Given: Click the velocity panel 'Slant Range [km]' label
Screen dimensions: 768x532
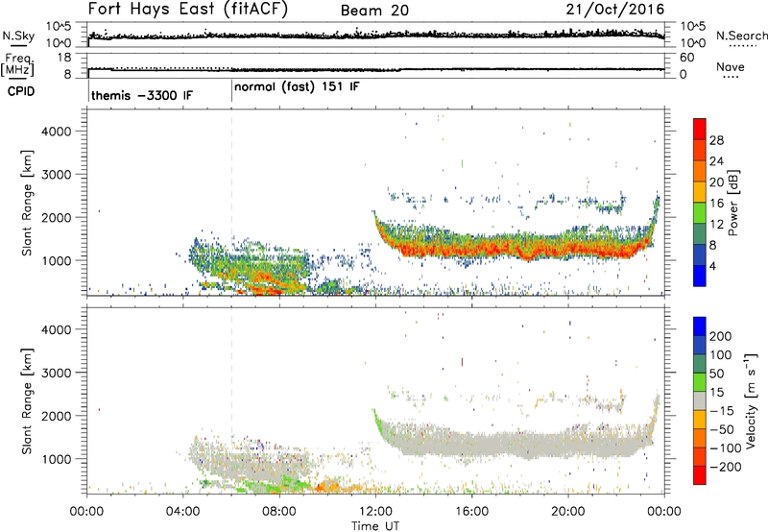Looking at the screenshot, I should point(27,400).
